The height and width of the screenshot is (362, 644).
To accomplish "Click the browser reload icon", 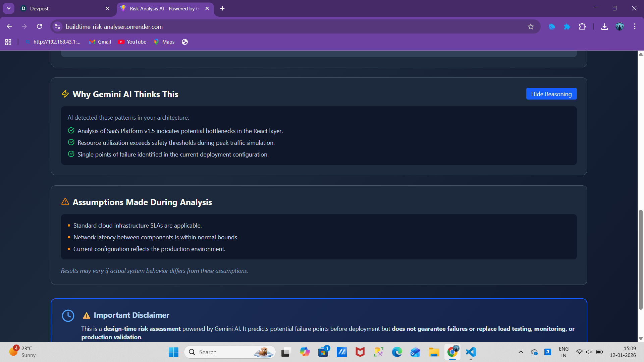I will tap(40, 26).
